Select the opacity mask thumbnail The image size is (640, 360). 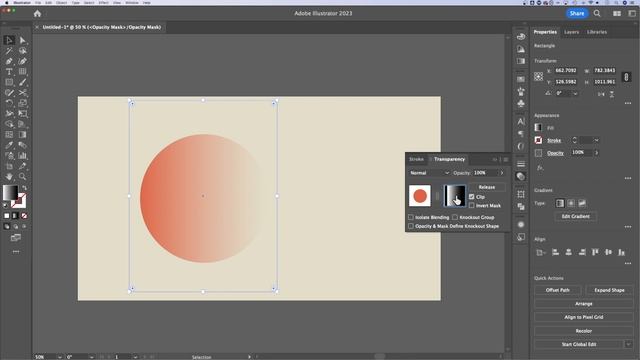point(455,196)
